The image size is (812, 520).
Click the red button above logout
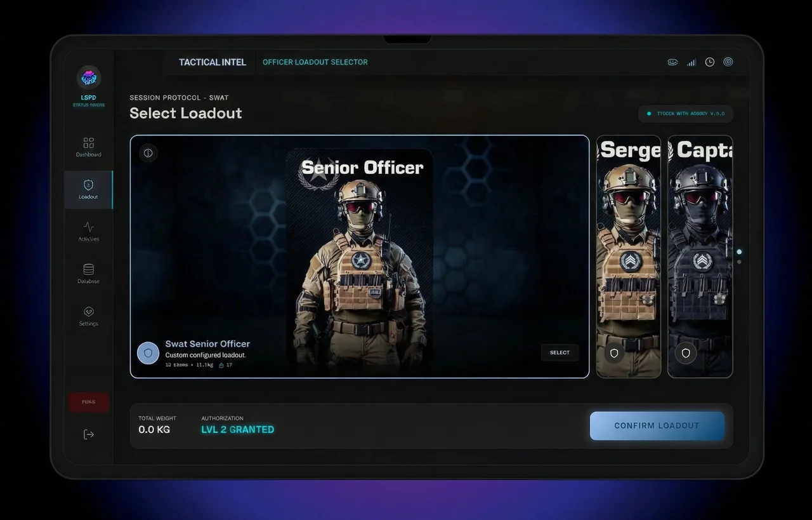(89, 402)
